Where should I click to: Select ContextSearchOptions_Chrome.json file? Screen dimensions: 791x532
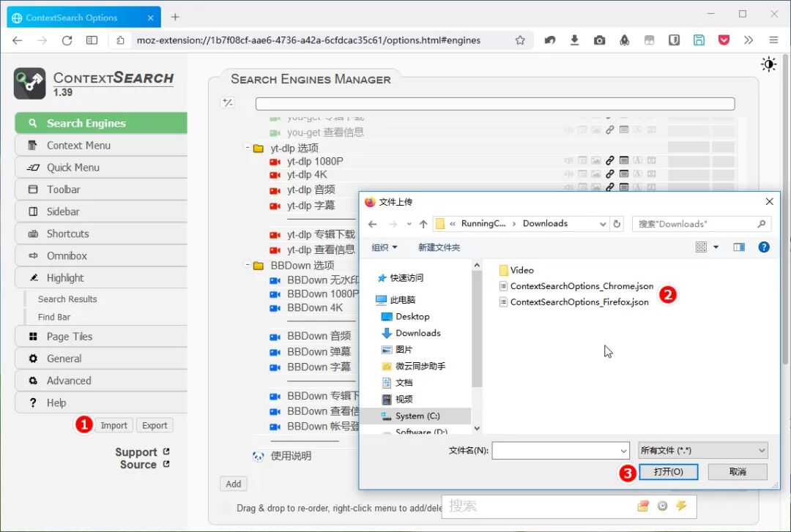pyautogui.click(x=576, y=286)
